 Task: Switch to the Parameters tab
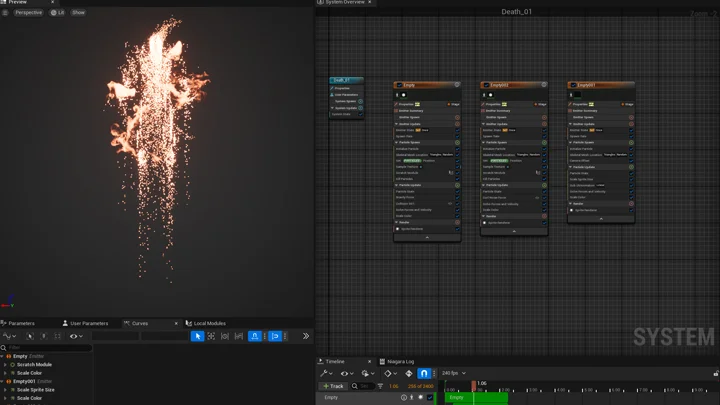[x=18, y=323]
